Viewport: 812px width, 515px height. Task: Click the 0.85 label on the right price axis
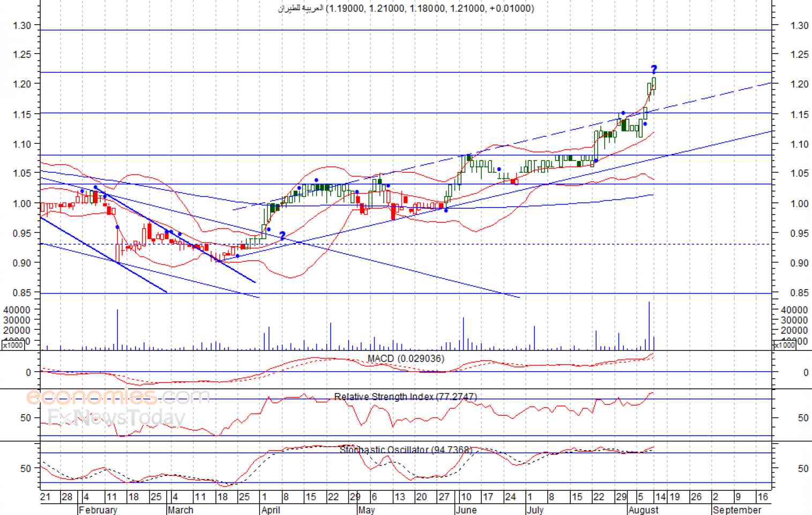point(799,293)
